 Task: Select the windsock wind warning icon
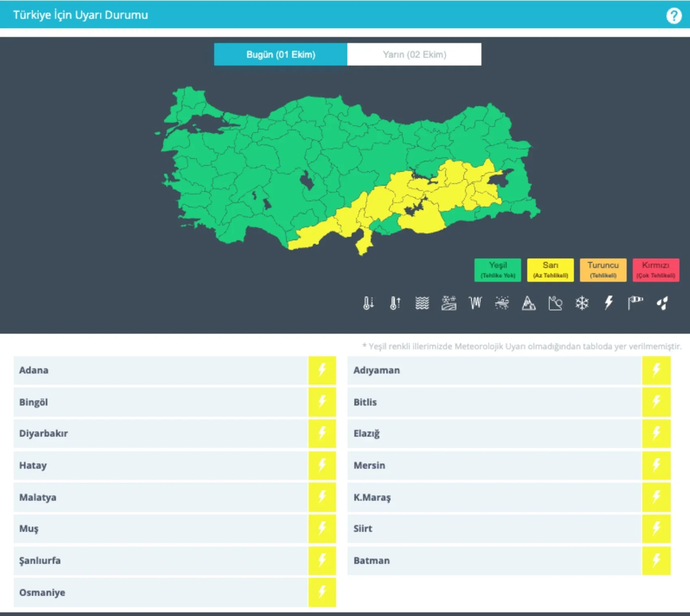click(x=635, y=303)
